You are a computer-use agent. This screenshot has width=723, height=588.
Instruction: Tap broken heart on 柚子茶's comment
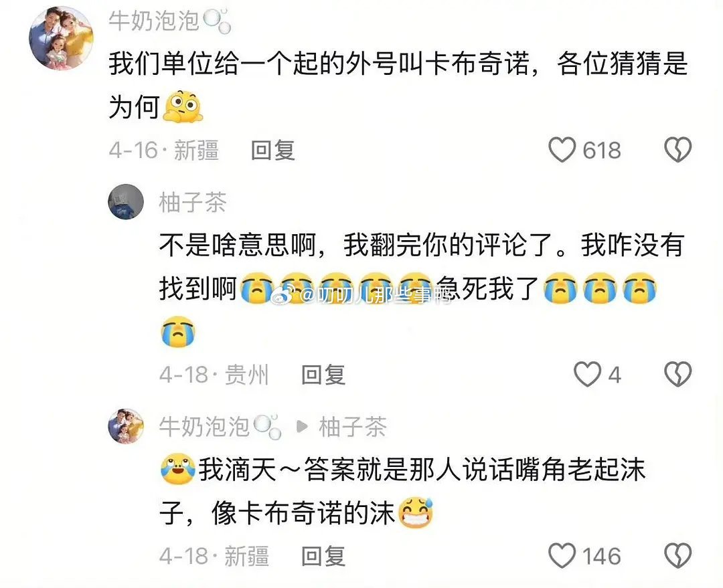(x=677, y=374)
